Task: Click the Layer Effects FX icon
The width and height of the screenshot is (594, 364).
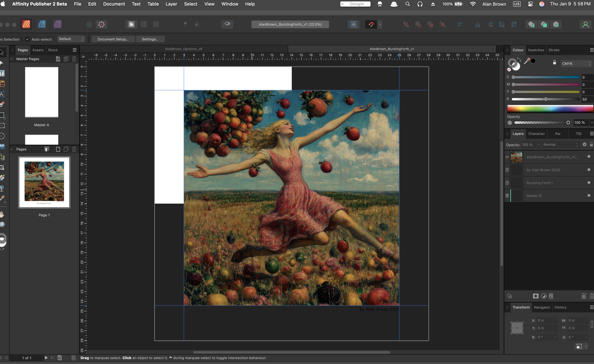Action: [551, 296]
